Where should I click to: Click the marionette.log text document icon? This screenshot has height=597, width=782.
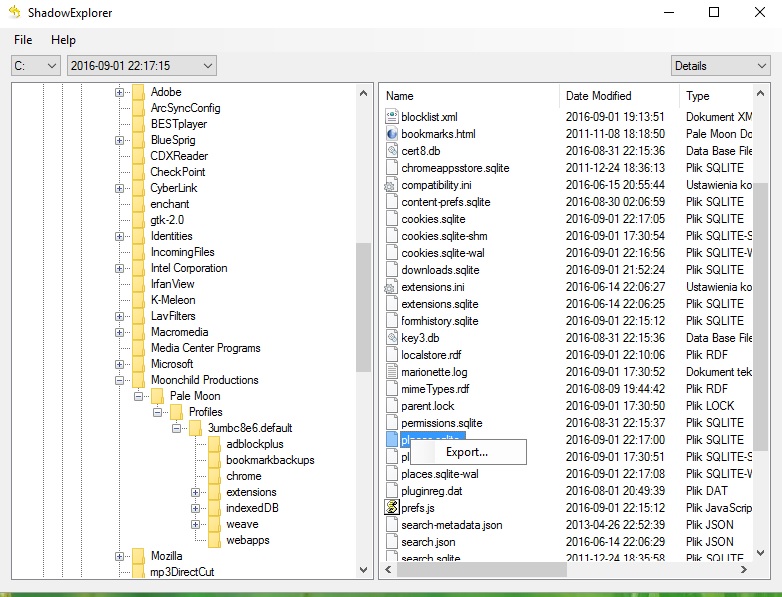pyautogui.click(x=392, y=372)
